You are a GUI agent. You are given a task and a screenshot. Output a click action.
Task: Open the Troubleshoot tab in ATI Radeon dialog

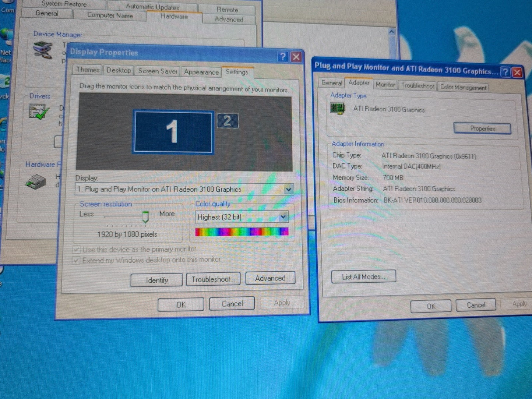pos(418,86)
